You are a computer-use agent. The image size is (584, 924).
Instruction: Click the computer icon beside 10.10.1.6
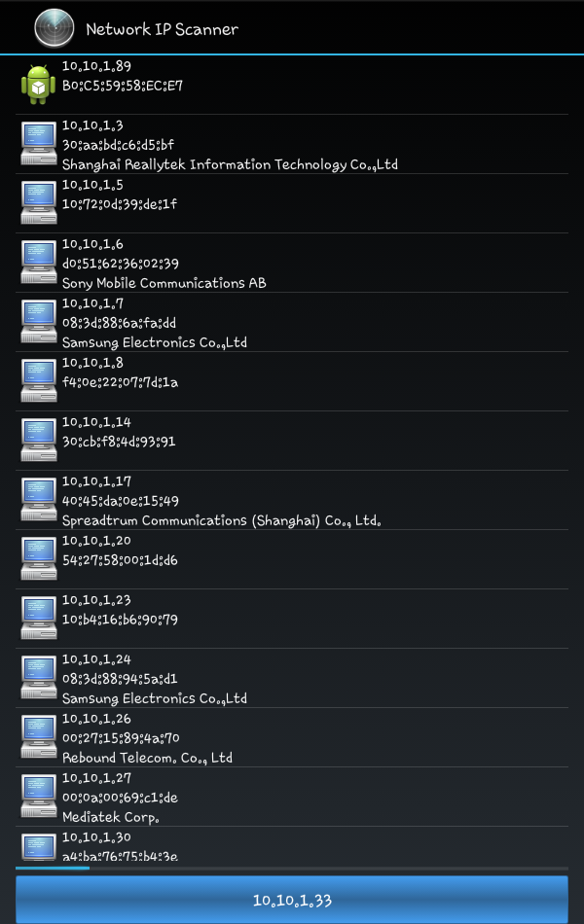(39, 262)
